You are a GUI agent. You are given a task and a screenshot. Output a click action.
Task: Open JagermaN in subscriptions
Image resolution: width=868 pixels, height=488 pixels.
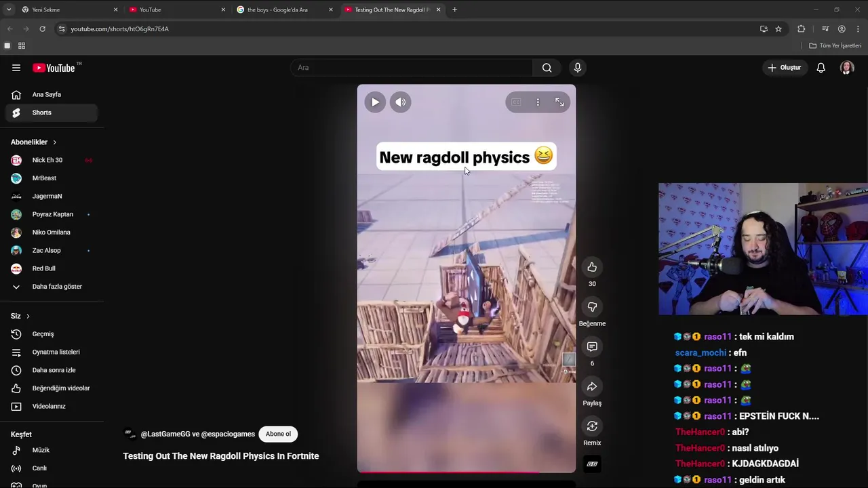52,197
